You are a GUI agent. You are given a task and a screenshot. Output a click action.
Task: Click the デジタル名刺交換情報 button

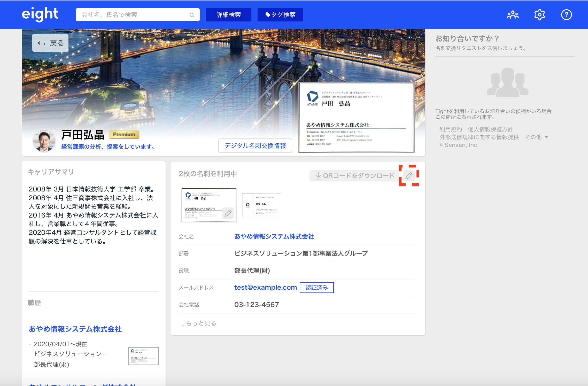(x=255, y=146)
